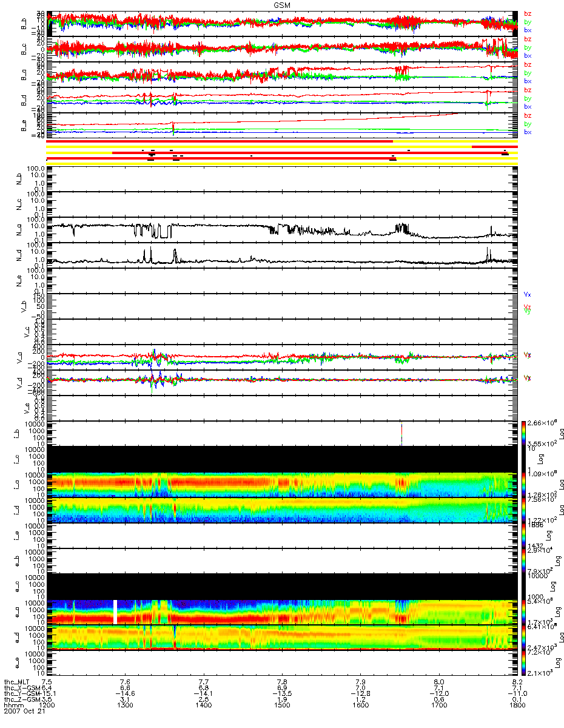Click the V_a velocity panel label
The height and width of the screenshot is (728, 564).
pos(18,357)
